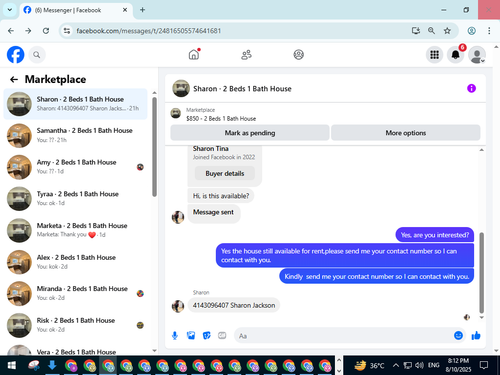
Task: Select the Messenger | Facebook tab
Action: click(76, 10)
